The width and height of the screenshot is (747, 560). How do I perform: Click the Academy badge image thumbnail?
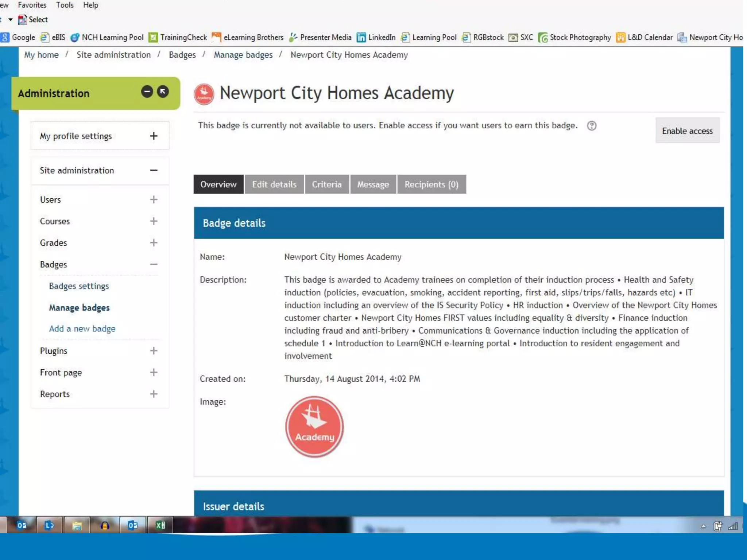314,426
